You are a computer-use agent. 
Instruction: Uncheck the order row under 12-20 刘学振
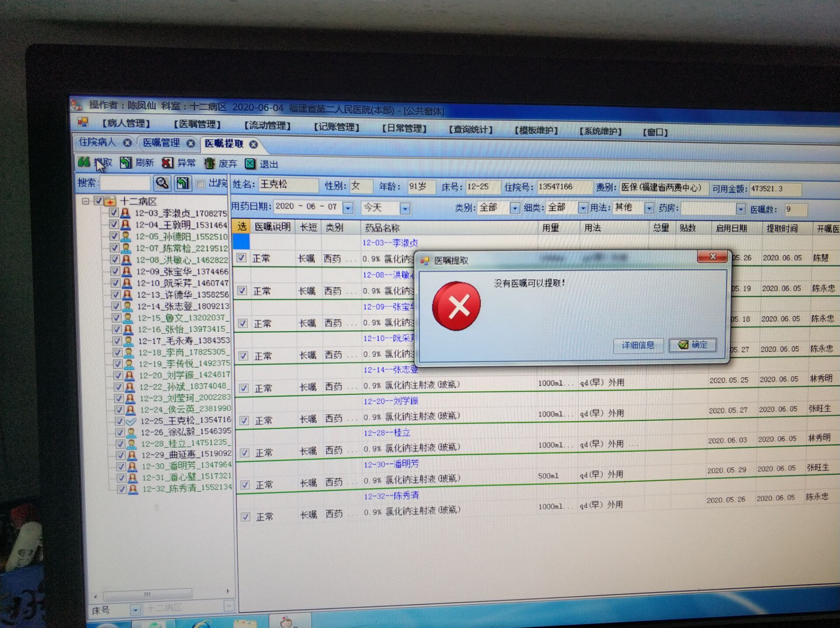coord(244,420)
